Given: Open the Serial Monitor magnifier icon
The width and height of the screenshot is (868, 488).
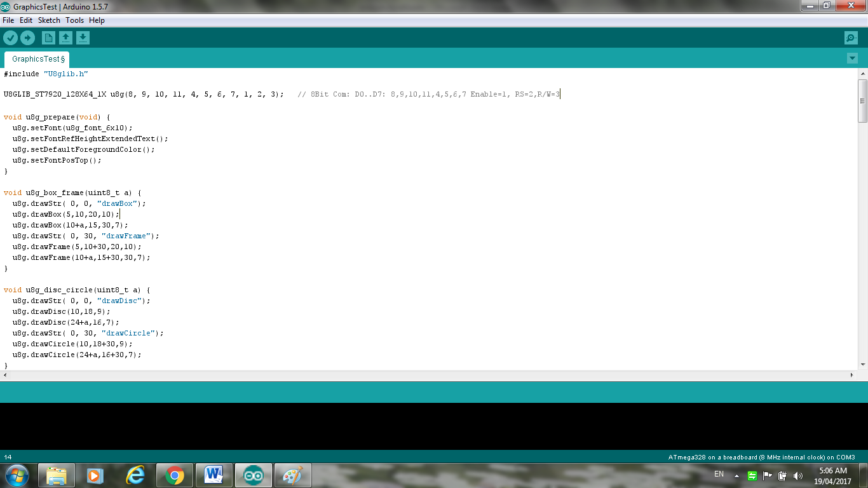Looking at the screenshot, I should click(x=851, y=38).
